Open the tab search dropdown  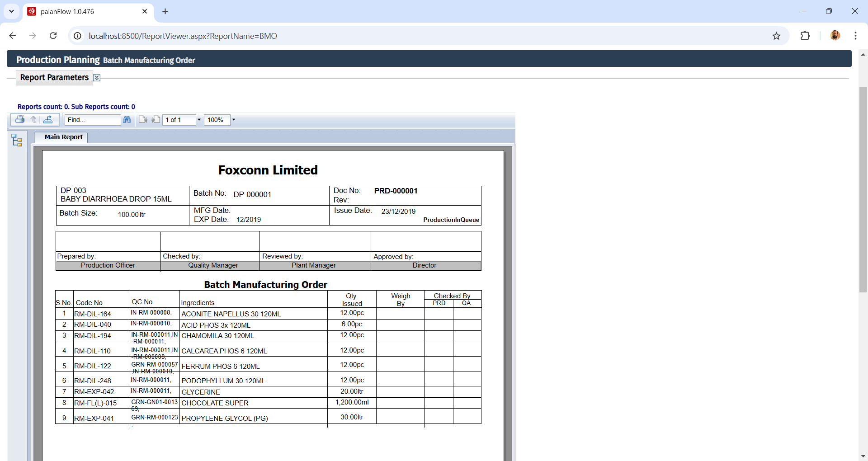click(x=11, y=11)
